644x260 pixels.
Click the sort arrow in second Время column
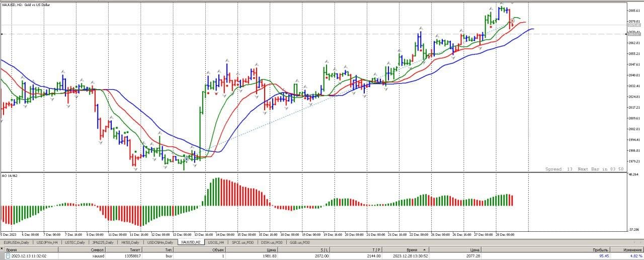424,249
